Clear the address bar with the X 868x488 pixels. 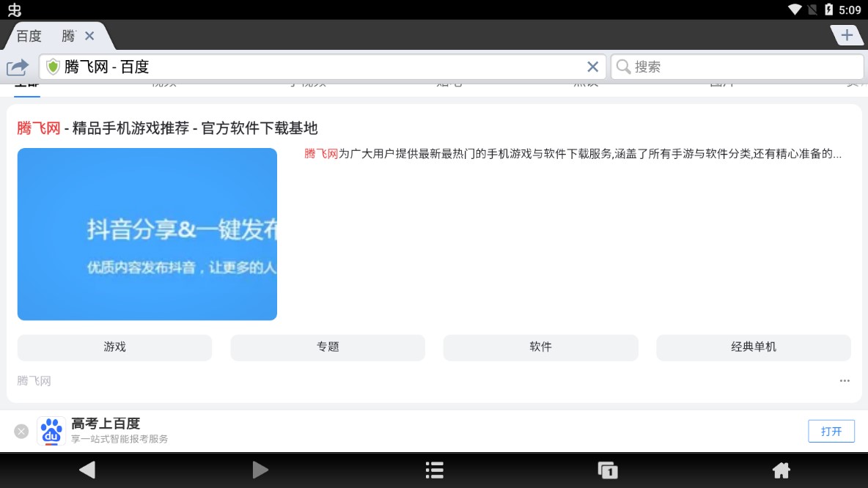pyautogui.click(x=593, y=67)
